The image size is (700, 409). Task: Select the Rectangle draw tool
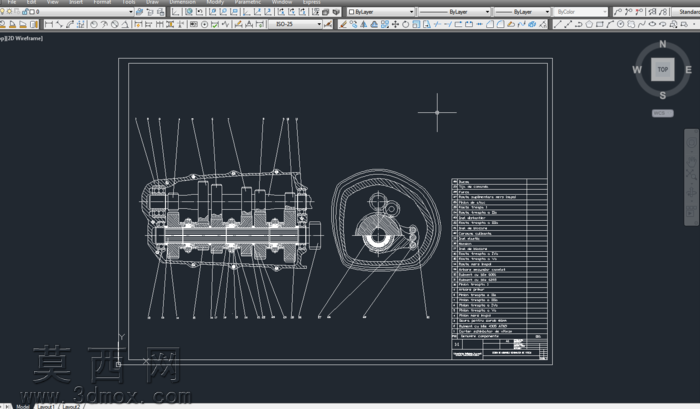point(600,24)
